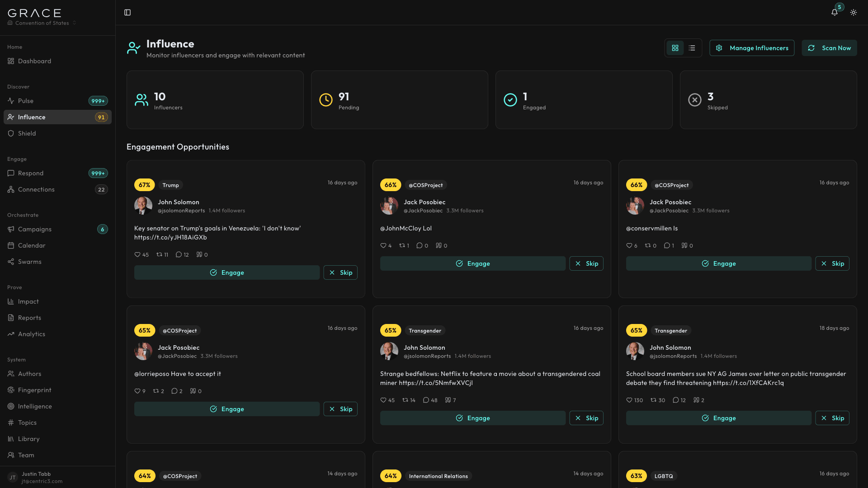Open the Intelligence section
The image size is (868, 488).
pyautogui.click(x=35, y=406)
